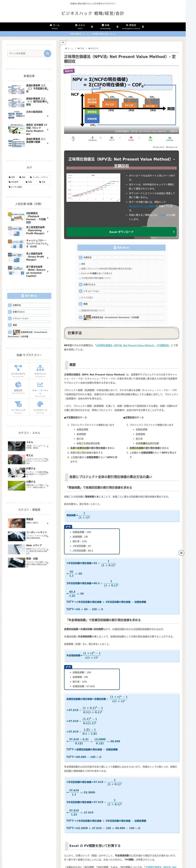Expand the 情報源 menu dropdown arrow
Image resolution: width=196 pixels, height=868 pixels.
(x=143, y=27)
